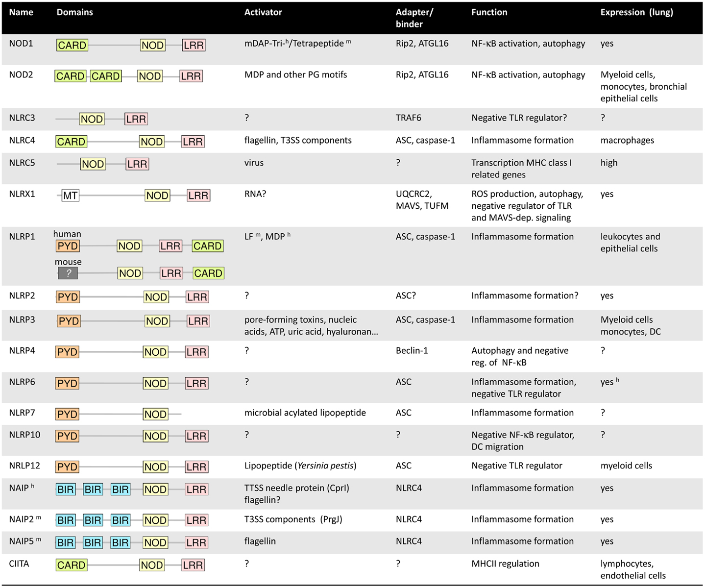Click the NOD2 row name
The image size is (705, 588).
pyautogui.click(x=21, y=74)
